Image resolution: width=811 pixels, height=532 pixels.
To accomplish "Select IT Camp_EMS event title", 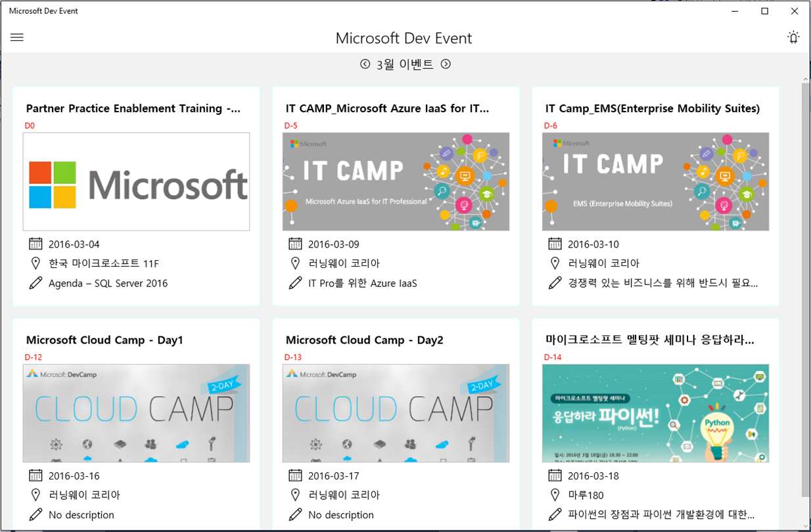I will 652,108.
